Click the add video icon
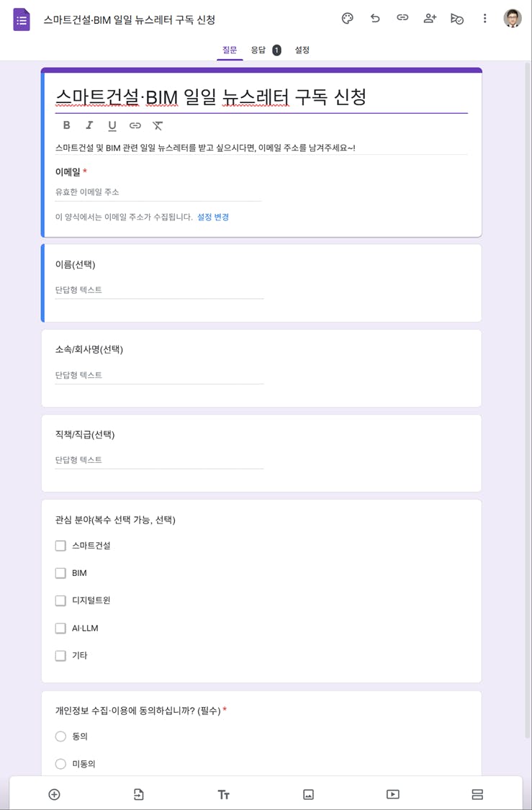This screenshot has width=532, height=810. (392, 794)
